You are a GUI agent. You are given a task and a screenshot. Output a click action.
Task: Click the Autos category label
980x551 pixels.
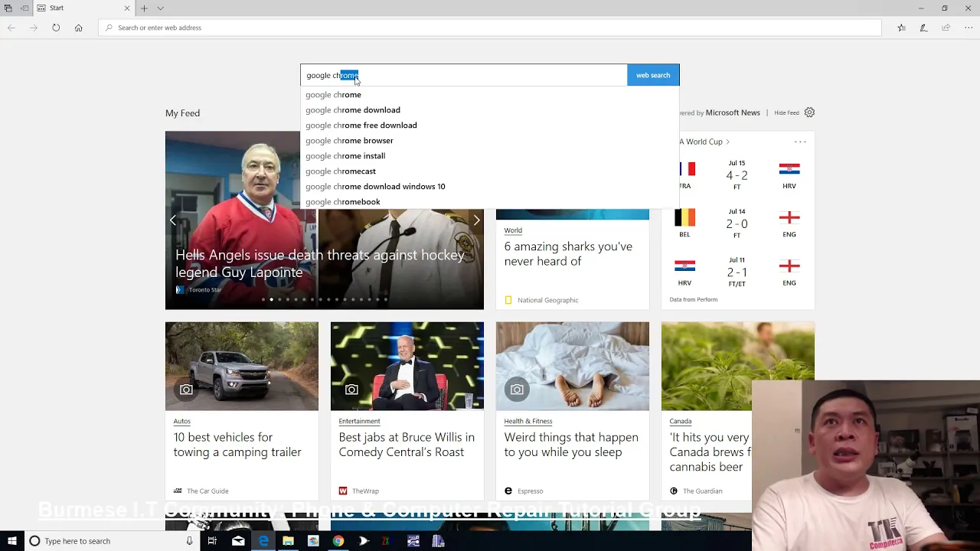[181, 421]
